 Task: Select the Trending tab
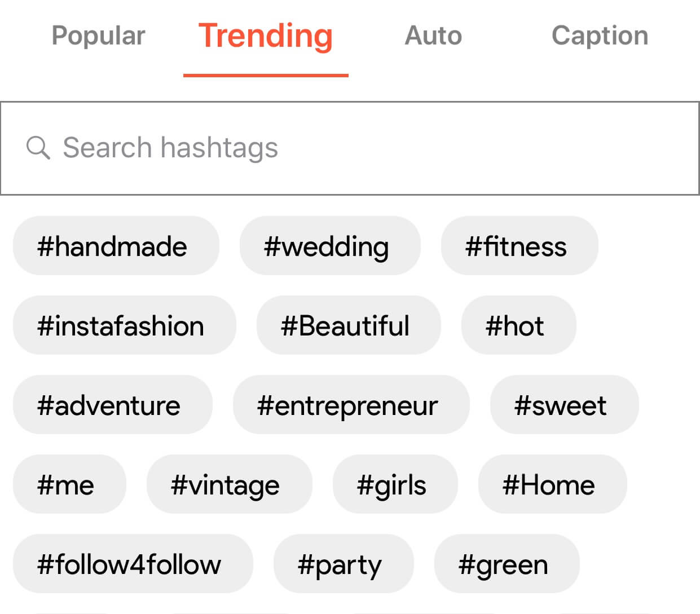pyautogui.click(x=266, y=36)
